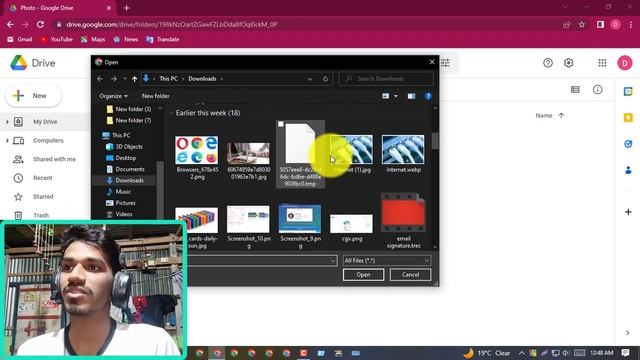Toggle the preview pane in Open dialog

[411, 96]
